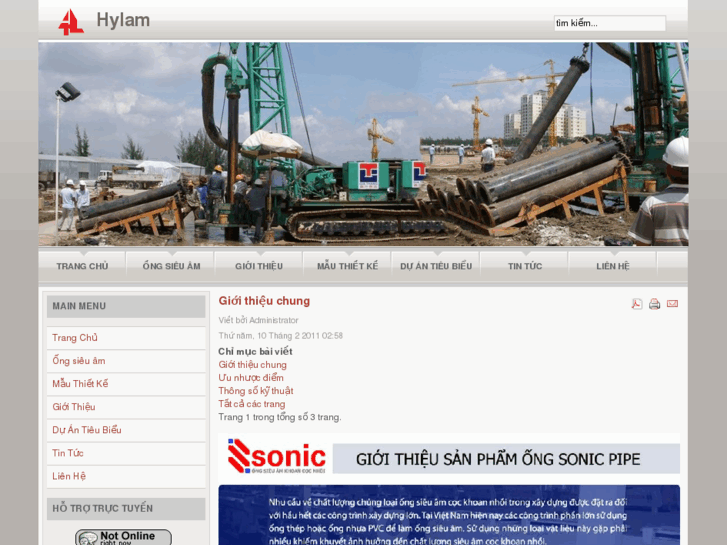The image size is (727, 545).
Task: Open the PDF export icon
Action: (x=637, y=304)
